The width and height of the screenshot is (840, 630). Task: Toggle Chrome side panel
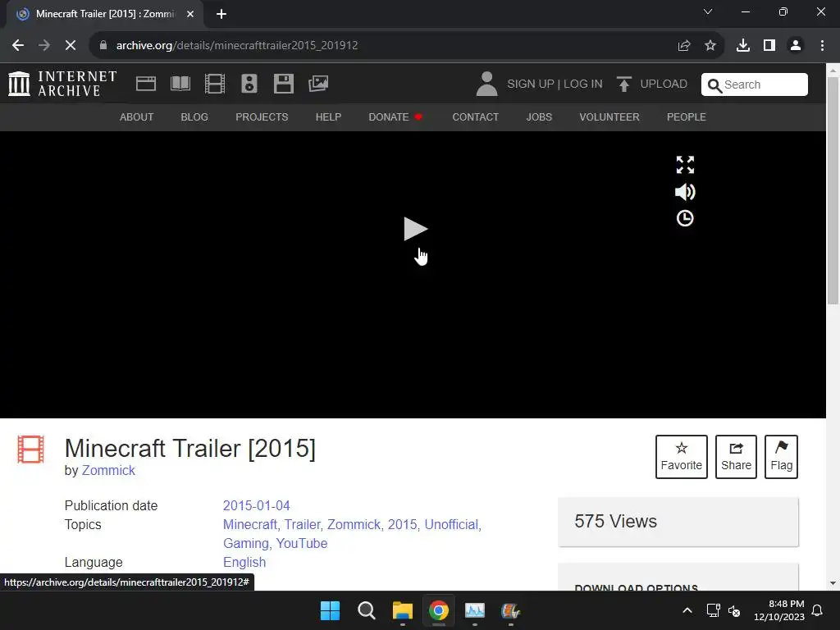[x=769, y=46]
